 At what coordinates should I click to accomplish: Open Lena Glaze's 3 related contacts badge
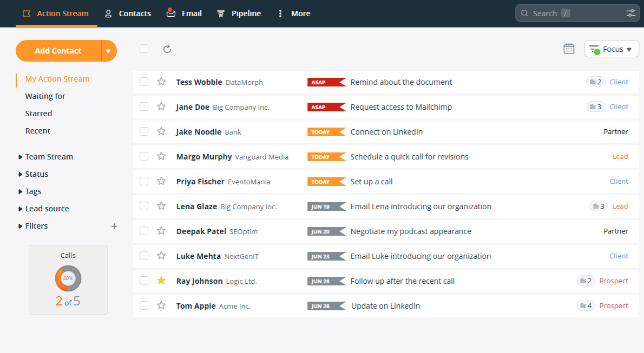click(x=599, y=206)
